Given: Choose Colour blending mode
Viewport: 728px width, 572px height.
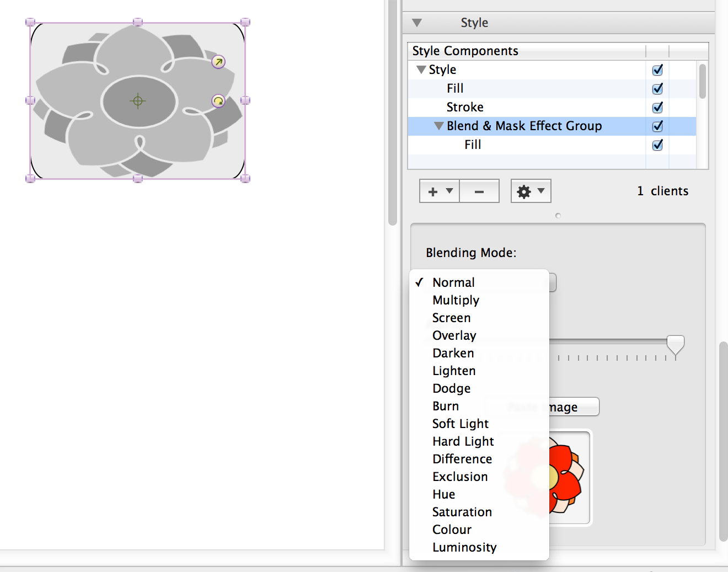Looking at the screenshot, I should click(479, 530).
